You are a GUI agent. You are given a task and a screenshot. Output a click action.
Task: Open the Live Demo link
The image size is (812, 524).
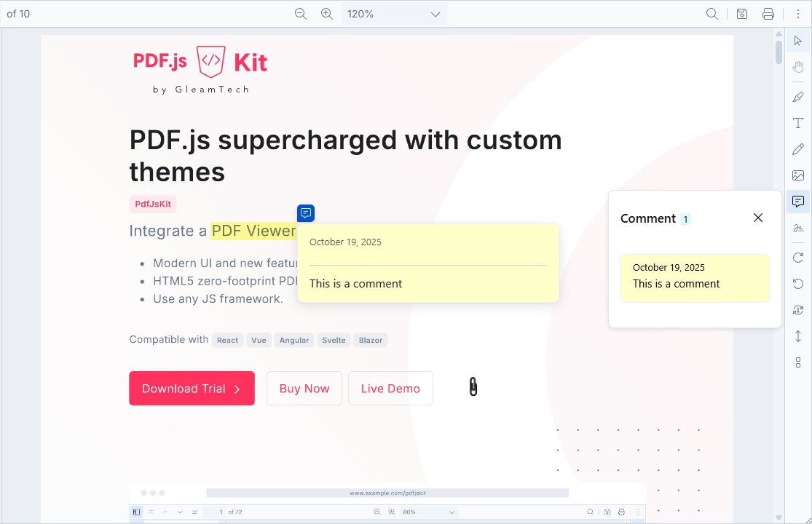390,389
